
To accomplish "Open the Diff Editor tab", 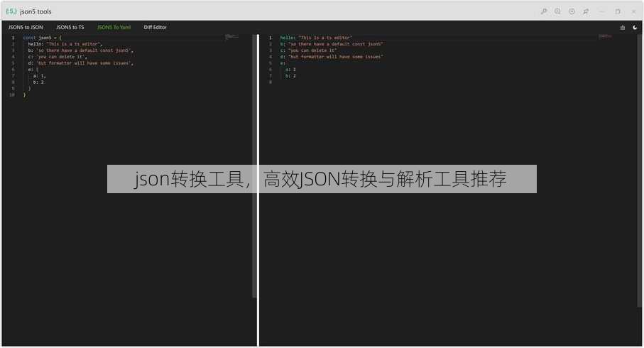I will [155, 27].
